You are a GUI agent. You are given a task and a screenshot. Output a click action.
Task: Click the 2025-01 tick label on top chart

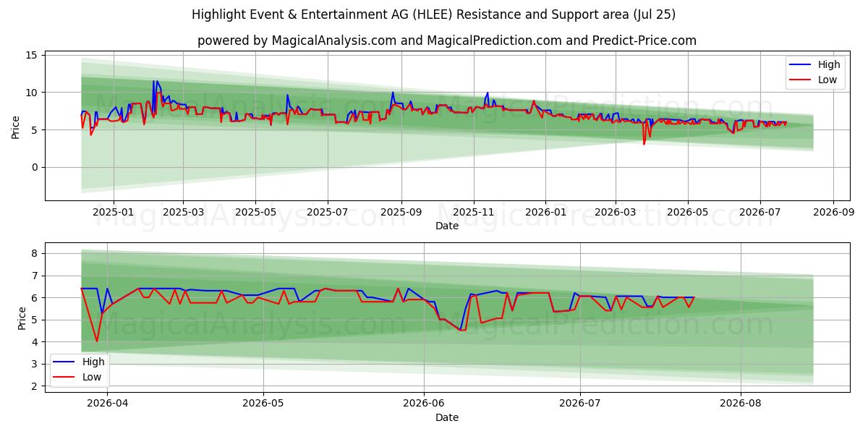[114, 213]
